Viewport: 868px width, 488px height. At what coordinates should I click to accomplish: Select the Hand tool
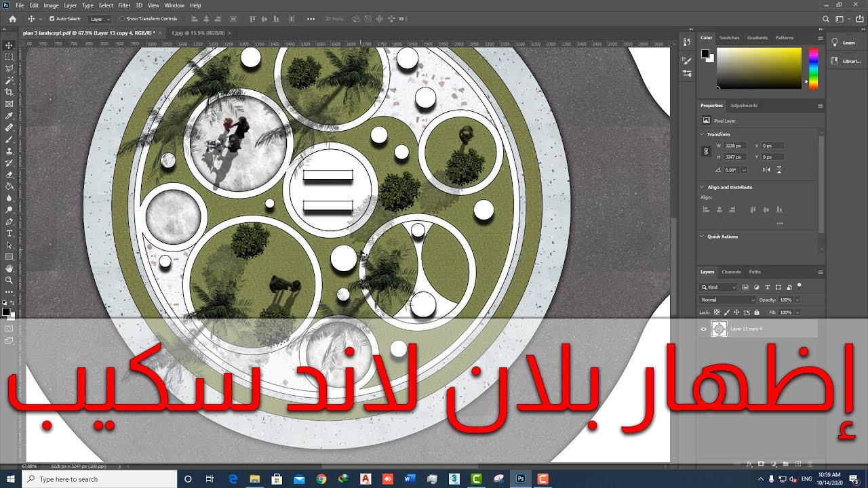point(9,268)
